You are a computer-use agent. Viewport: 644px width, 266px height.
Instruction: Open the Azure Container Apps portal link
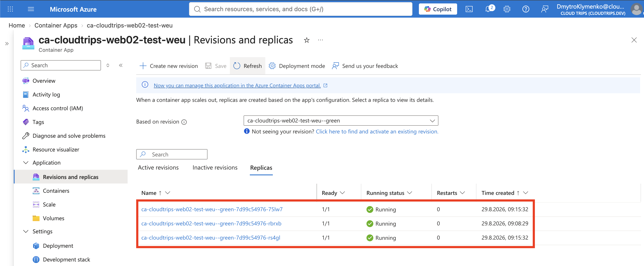pyautogui.click(x=237, y=86)
